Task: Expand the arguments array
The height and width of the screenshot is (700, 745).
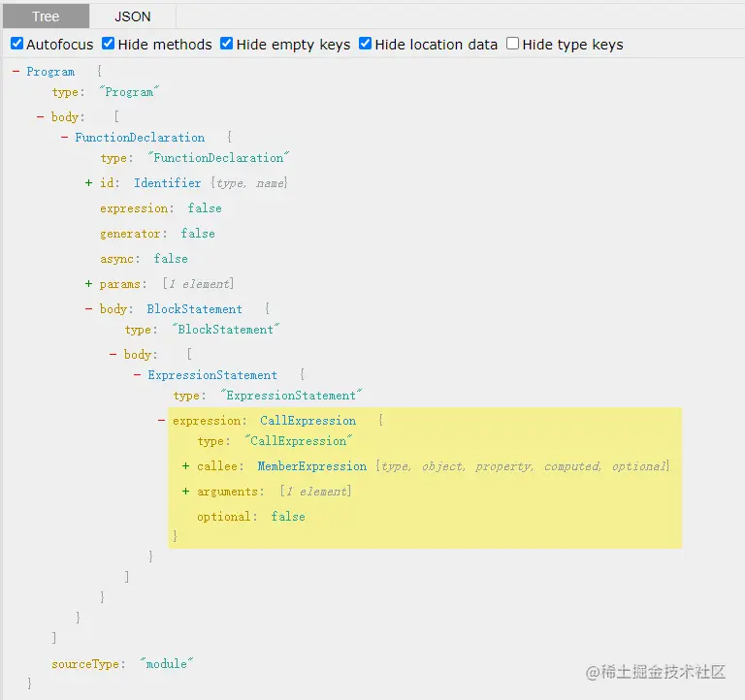Action: 186,492
